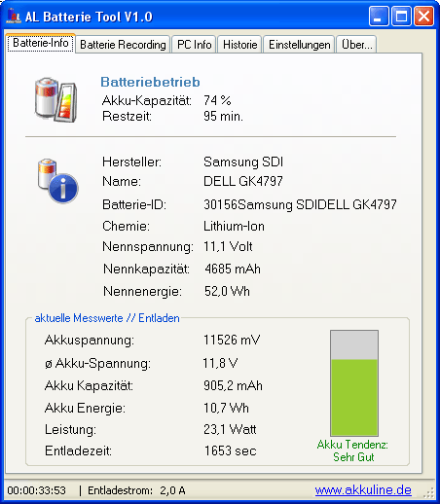Click the ø Akku-Spannung value 11,8 V

tap(220, 363)
